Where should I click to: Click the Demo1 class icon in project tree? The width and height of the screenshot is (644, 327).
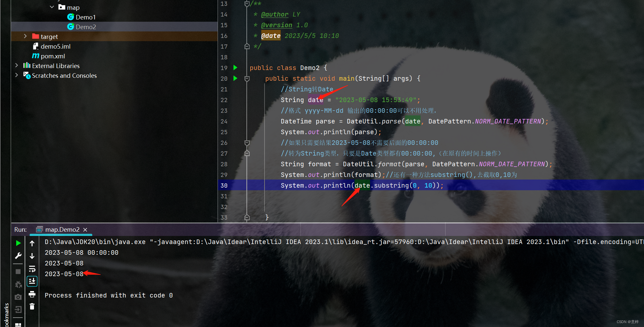[71, 17]
